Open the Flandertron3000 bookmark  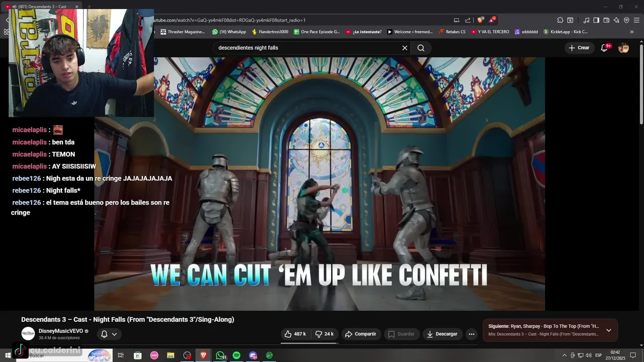tap(270, 32)
